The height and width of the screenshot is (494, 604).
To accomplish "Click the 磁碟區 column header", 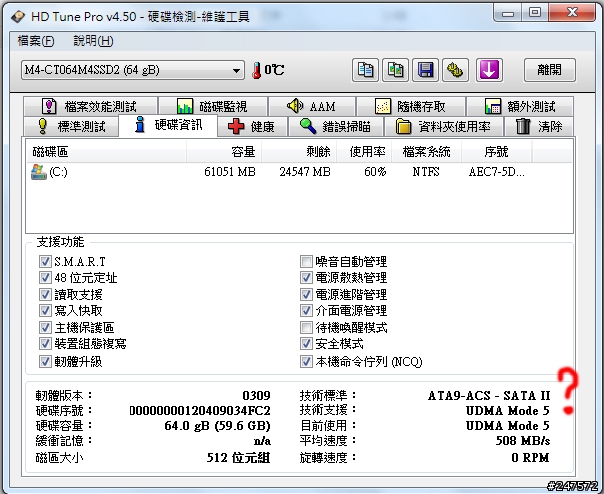I will [106, 151].
